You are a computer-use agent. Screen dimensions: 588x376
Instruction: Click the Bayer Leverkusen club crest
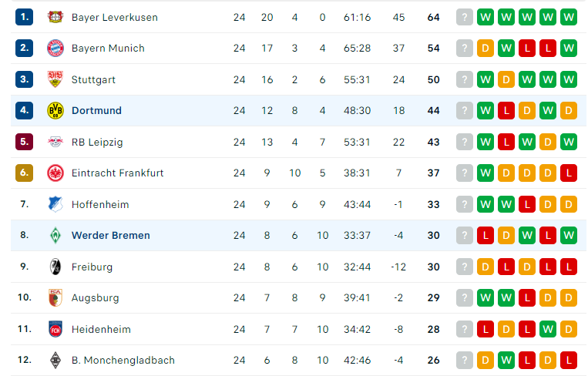click(x=55, y=17)
